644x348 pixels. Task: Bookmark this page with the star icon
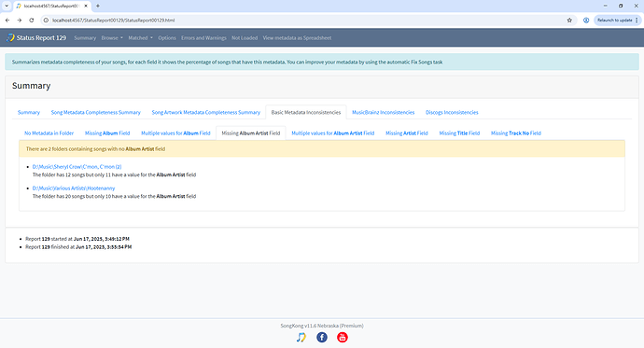[569, 21]
